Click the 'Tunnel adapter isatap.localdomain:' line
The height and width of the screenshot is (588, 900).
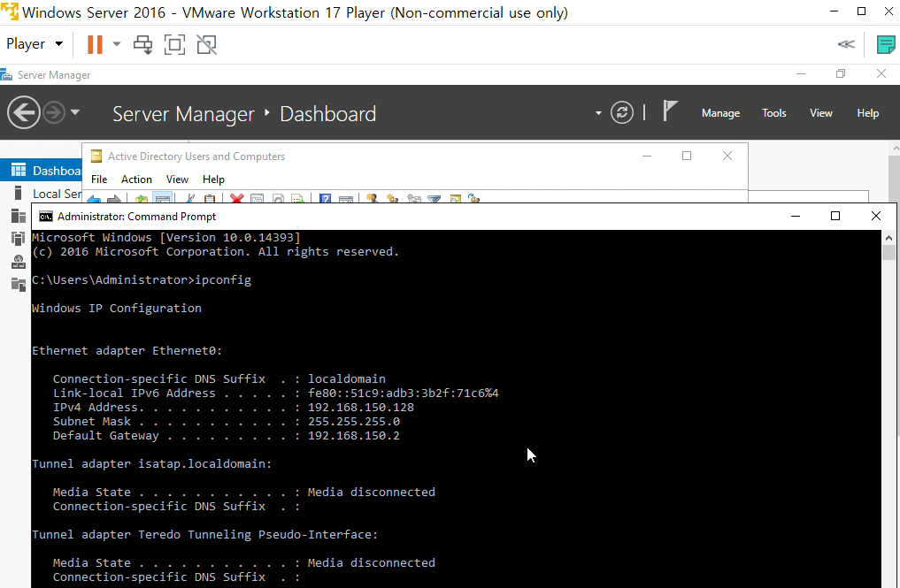point(151,463)
